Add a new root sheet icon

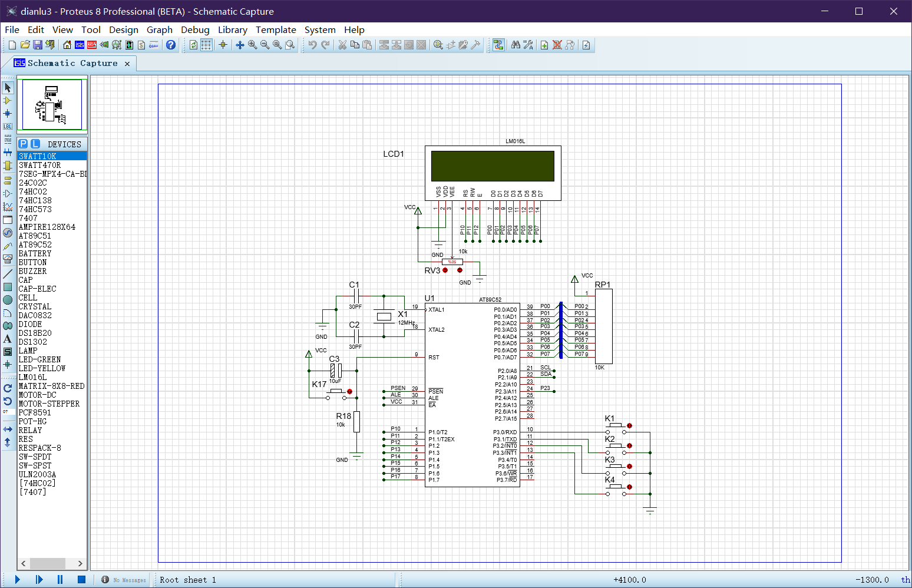pyautogui.click(x=544, y=45)
